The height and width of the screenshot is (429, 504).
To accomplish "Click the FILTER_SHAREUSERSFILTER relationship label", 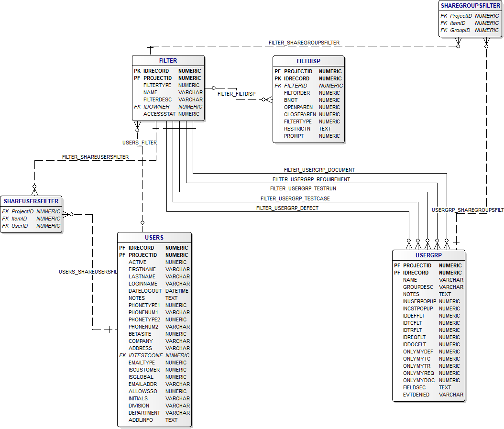I will coord(95,157).
